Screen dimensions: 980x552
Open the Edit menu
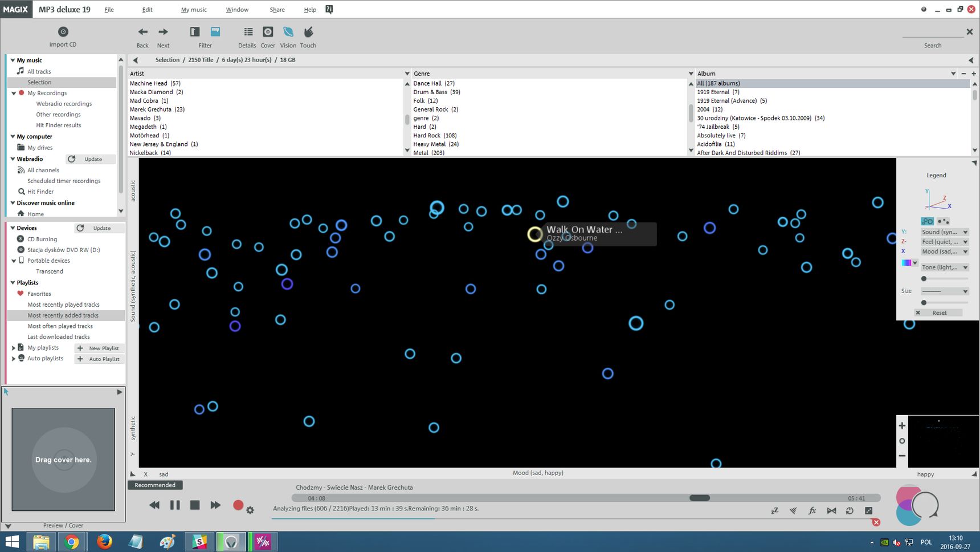pos(148,10)
